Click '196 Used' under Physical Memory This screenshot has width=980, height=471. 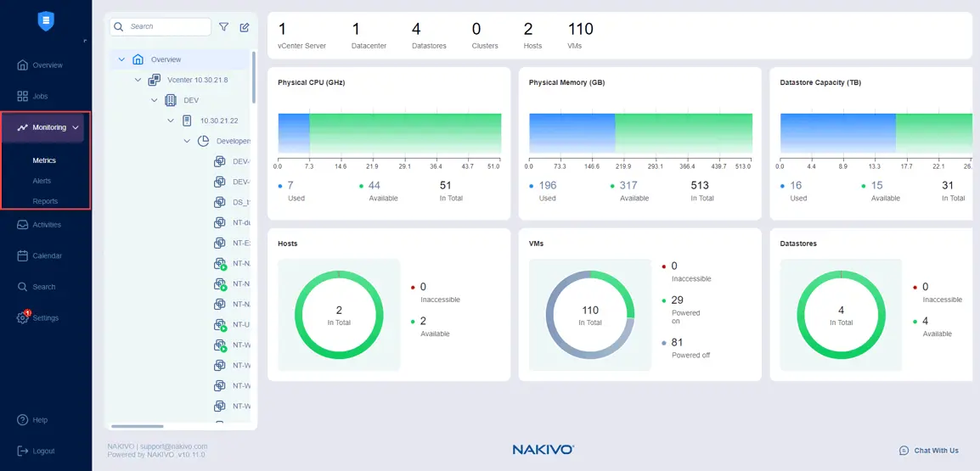tap(544, 191)
